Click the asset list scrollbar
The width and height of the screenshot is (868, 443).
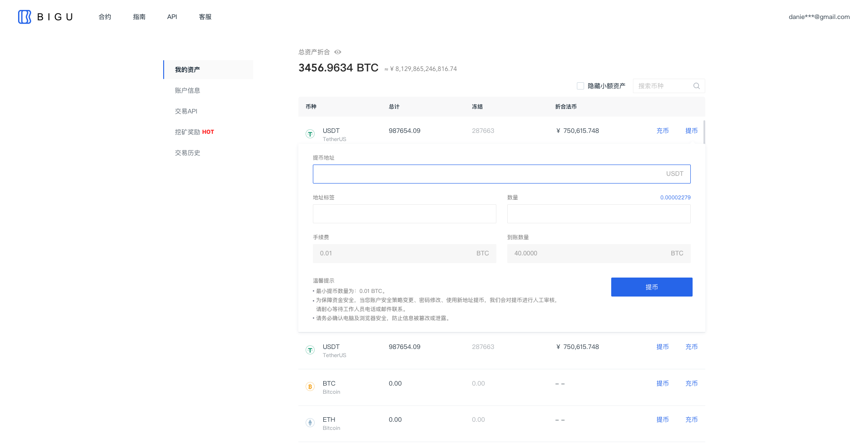(x=704, y=132)
